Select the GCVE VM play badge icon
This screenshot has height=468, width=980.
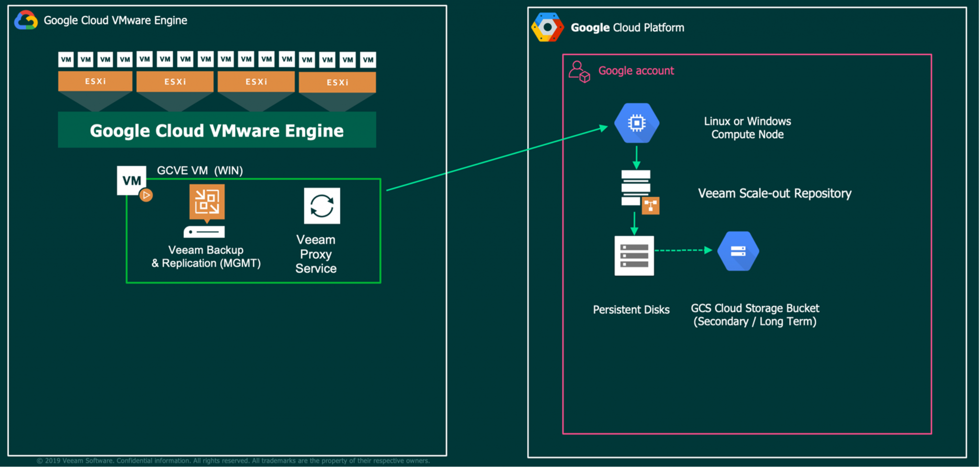coord(146,195)
